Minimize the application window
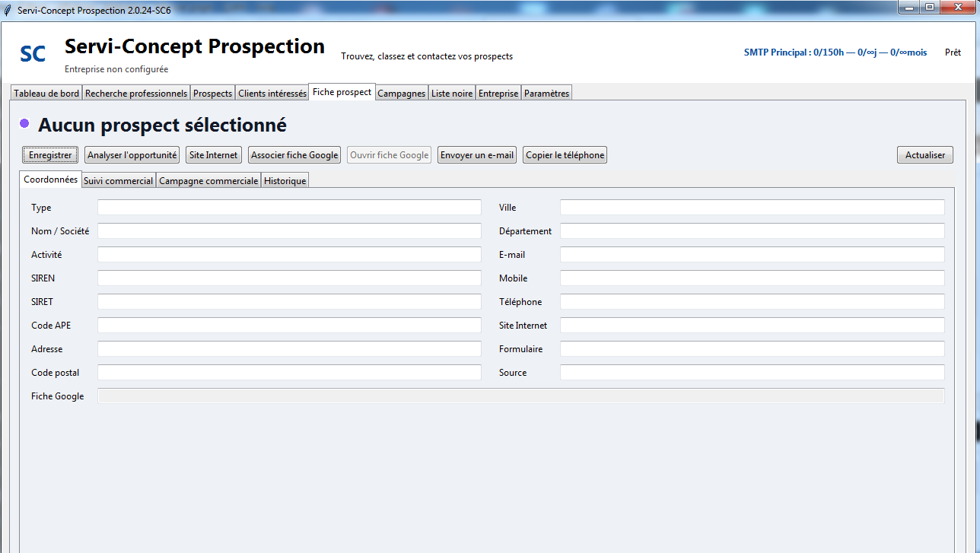This screenshot has width=980, height=553. 909,8
